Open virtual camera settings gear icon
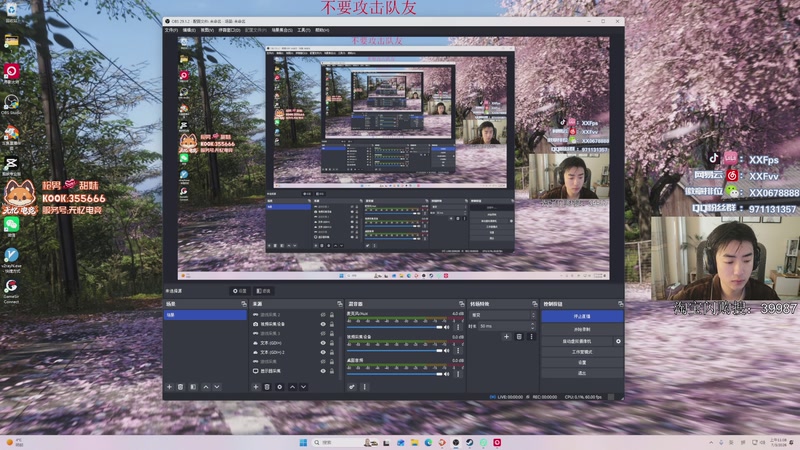Image resolution: width=800 pixels, height=450 pixels. coord(618,341)
